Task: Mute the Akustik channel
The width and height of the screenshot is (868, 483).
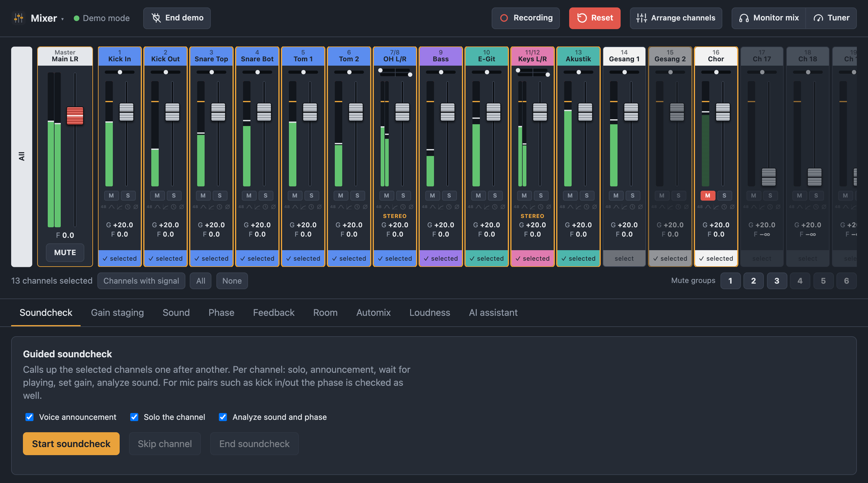Action: (570, 195)
